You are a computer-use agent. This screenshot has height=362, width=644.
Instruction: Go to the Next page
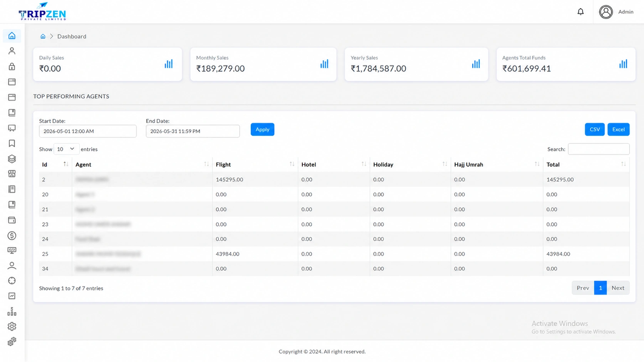618,288
